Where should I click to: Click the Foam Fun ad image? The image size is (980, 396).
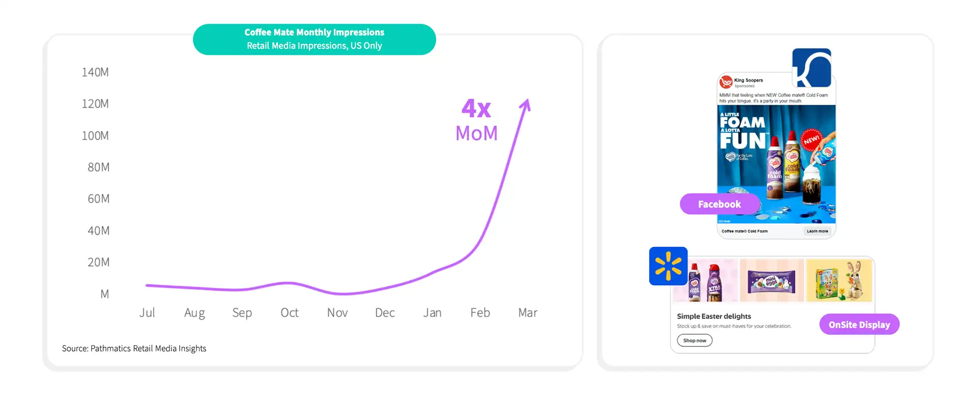776,164
